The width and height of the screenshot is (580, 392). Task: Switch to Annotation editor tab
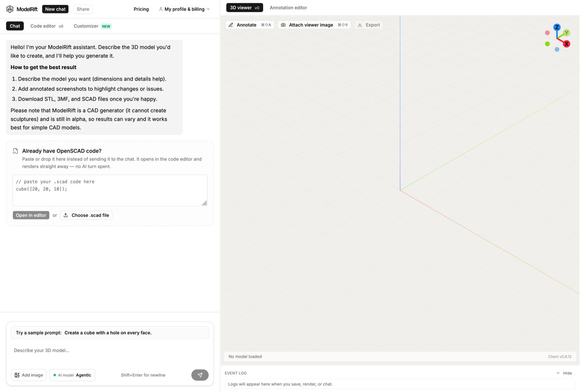(x=288, y=8)
